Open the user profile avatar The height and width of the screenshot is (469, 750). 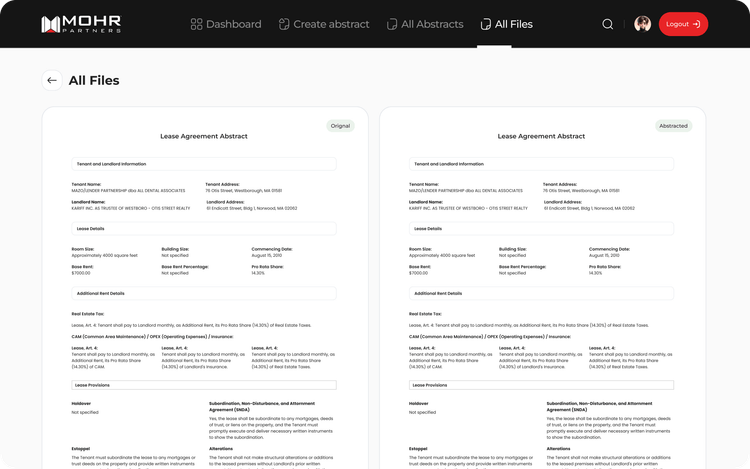pos(642,24)
